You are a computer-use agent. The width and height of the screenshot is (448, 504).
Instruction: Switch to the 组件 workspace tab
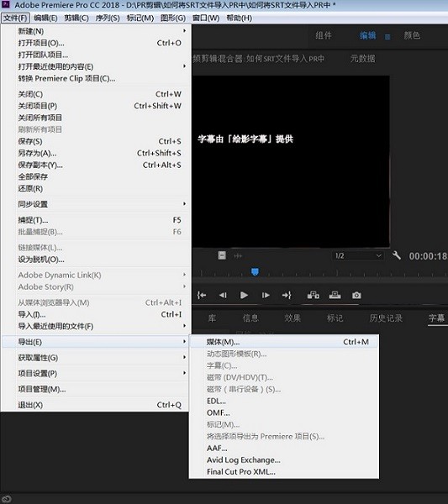[x=324, y=35]
